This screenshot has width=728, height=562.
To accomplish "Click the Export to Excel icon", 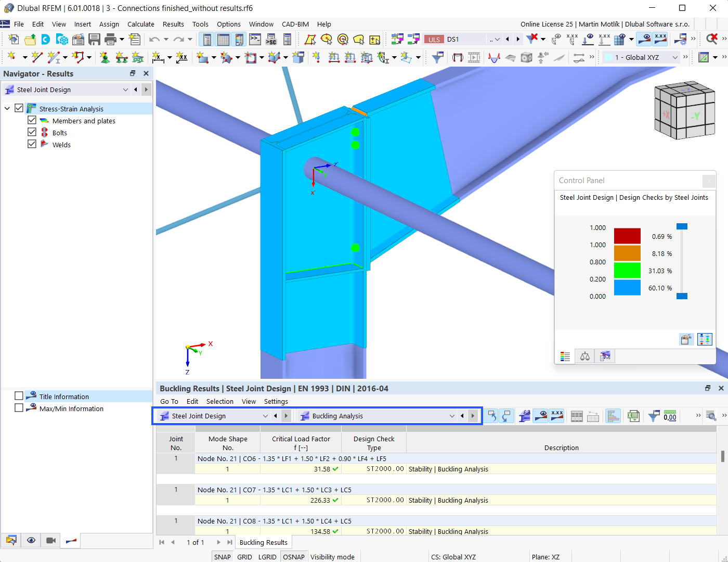I will [633, 416].
